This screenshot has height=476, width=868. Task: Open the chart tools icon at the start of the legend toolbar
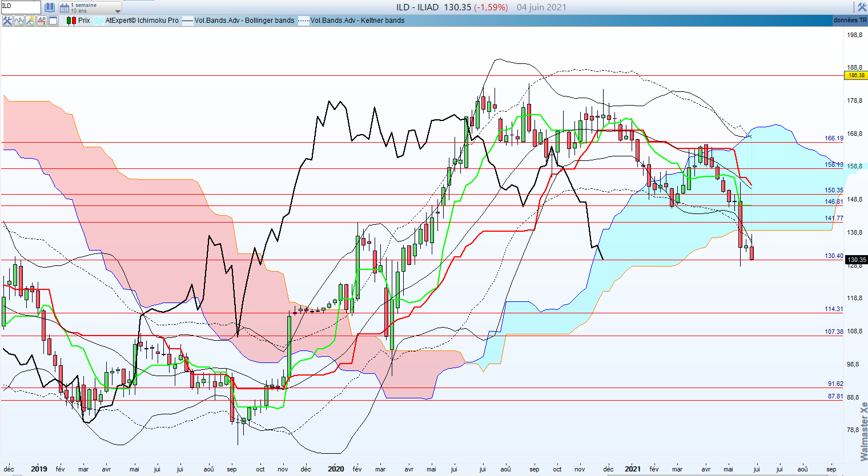[7, 21]
